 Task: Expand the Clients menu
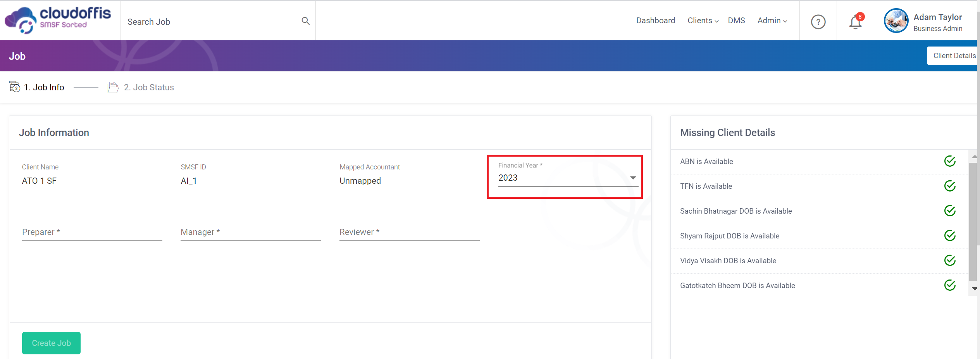(x=703, y=21)
